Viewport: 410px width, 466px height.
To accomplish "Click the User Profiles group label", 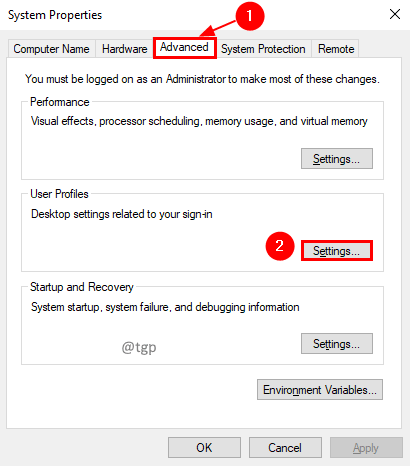I will pyautogui.click(x=59, y=194).
